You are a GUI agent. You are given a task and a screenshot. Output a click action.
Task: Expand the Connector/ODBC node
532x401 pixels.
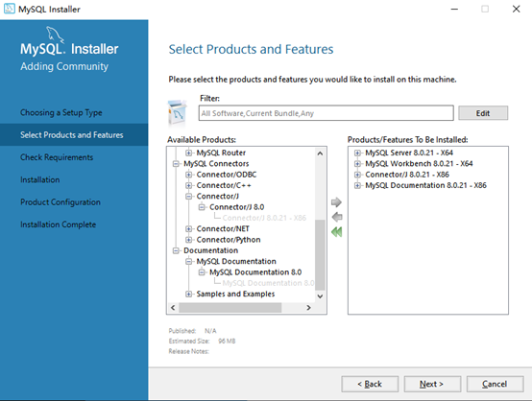188,175
